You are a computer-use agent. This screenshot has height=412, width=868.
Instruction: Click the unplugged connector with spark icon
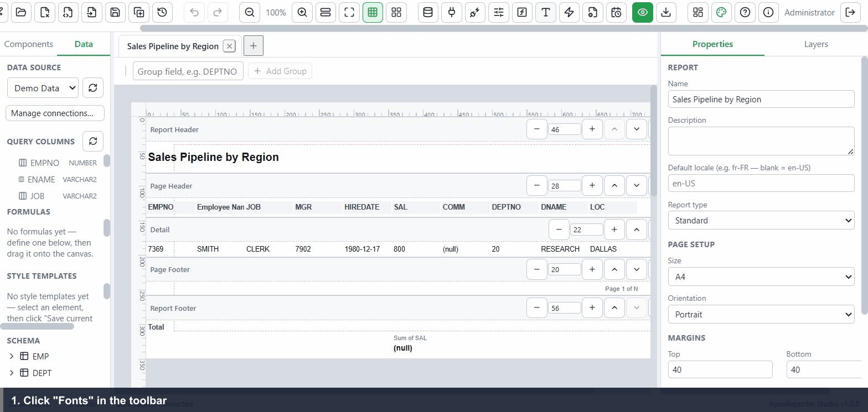[475, 12]
